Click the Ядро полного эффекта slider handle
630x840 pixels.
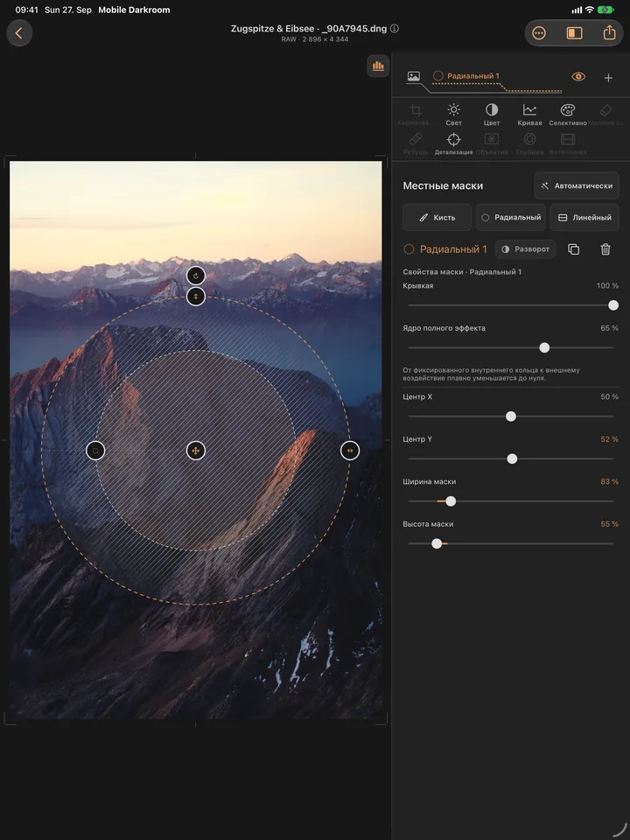(544, 347)
